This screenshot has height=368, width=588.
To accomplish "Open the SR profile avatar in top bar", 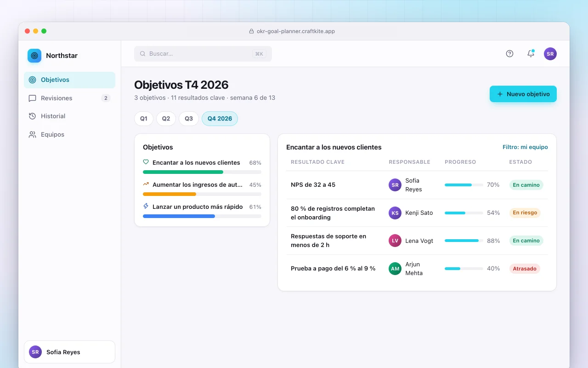I will (550, 54).
